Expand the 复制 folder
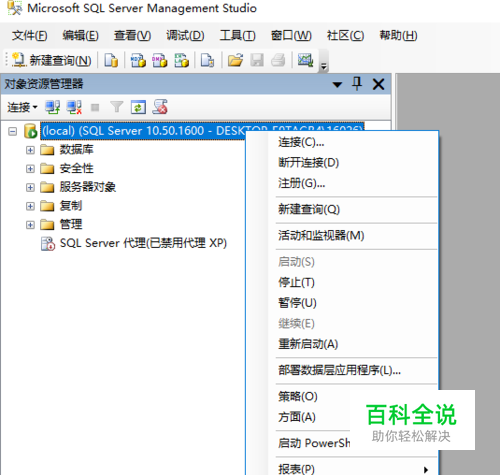 click(30, 206)
